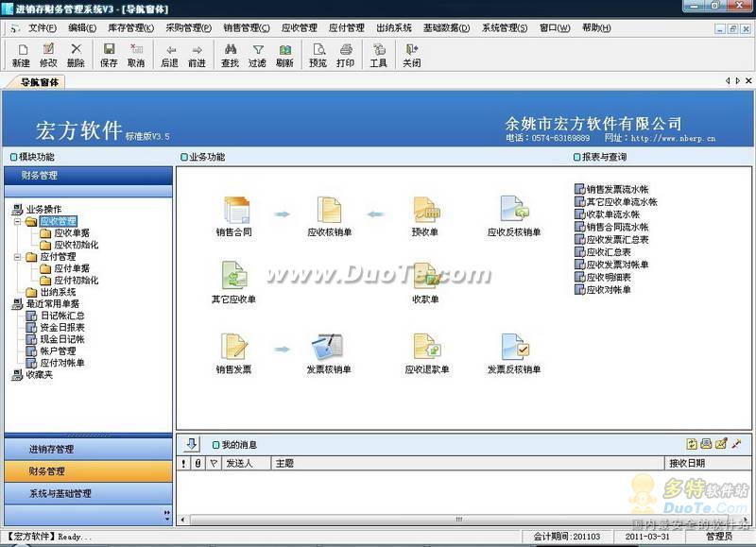
Task: Select 应收初始化 in the tree
Action: (77, 245)
